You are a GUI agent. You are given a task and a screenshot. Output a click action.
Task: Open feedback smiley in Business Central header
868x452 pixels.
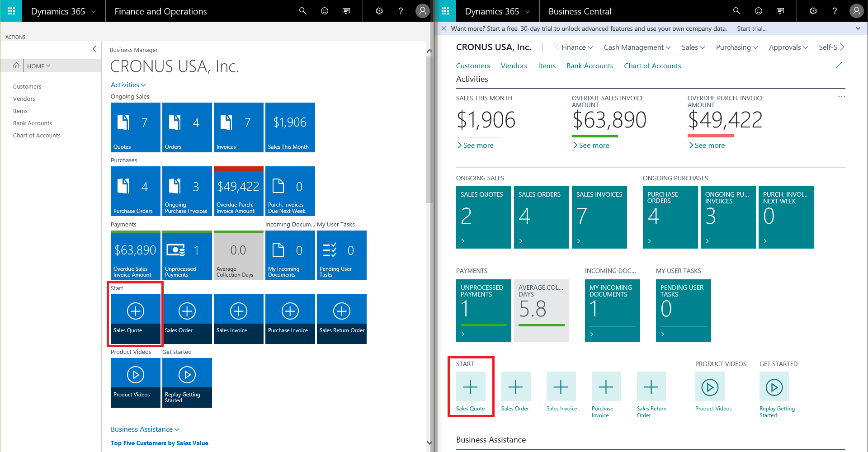(x=759, y=11)
